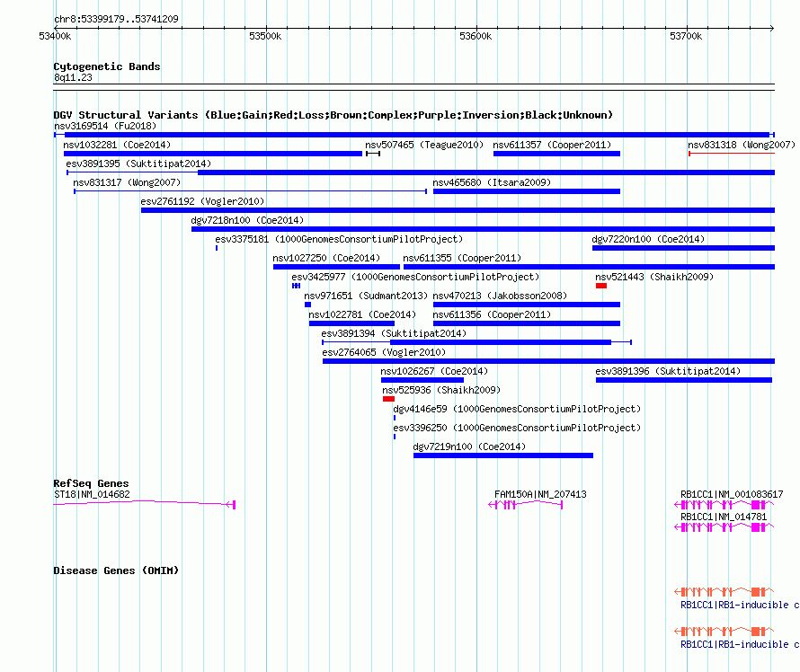Viewport: 800px width, 672px height.
Task: Click the dgv4146e59 1000GenomesConsortiumPilotProject label
Action: coord(517,409)
